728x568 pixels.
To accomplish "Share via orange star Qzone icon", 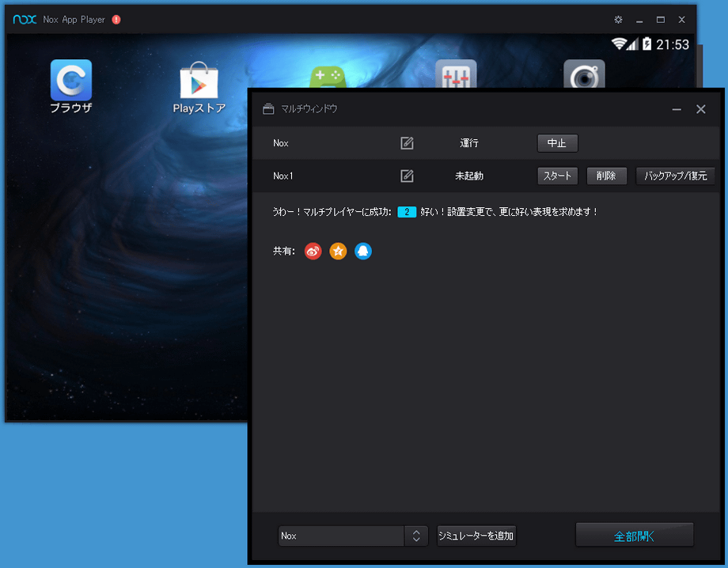I will (x=338, y=251).
